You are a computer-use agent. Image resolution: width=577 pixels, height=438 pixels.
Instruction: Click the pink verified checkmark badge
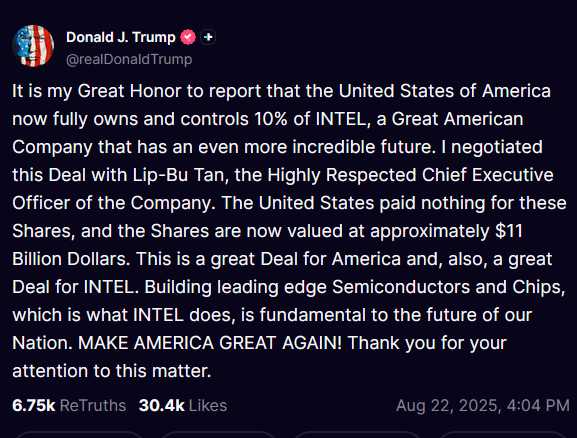point(188,37)
